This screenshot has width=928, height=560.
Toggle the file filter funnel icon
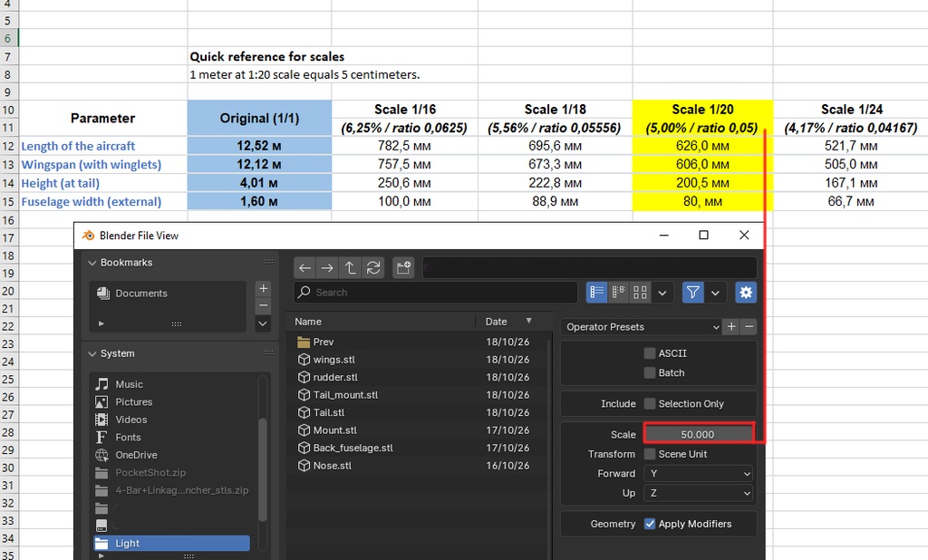click(x=692, y=293)
